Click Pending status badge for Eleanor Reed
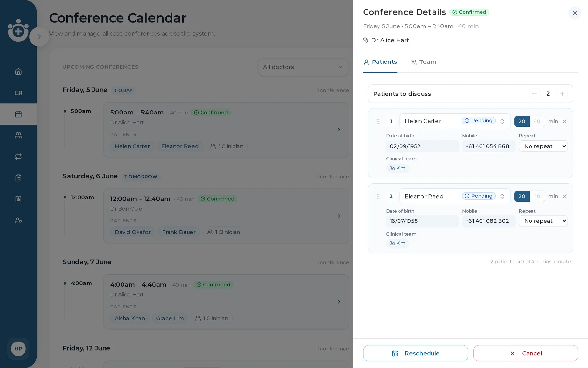 (x=479, y=196)
